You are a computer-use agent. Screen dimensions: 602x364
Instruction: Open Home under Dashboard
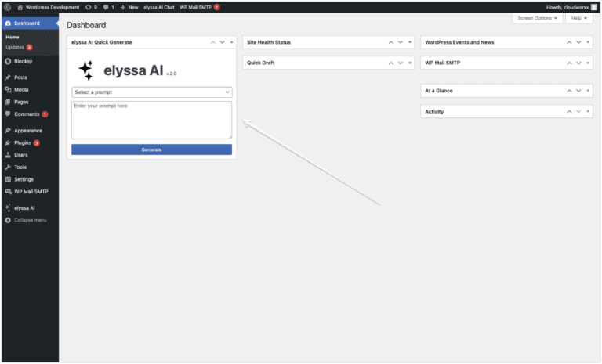click(x=13, y=38)
